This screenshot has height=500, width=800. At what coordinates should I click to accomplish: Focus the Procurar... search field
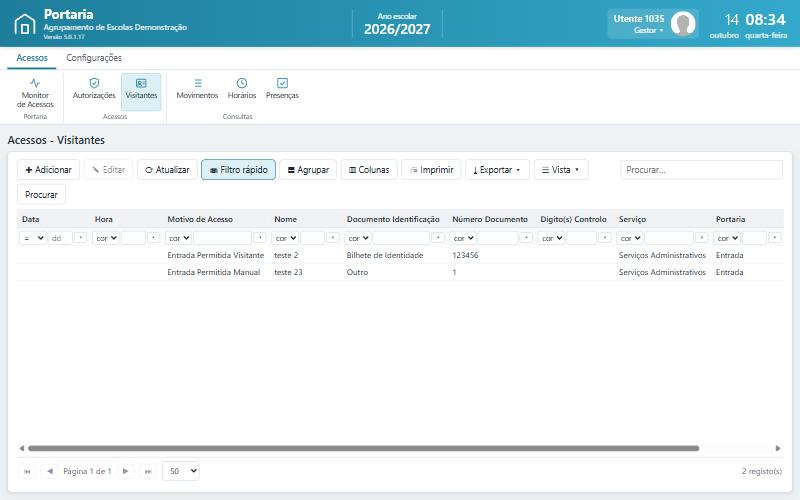pos(701,170)
